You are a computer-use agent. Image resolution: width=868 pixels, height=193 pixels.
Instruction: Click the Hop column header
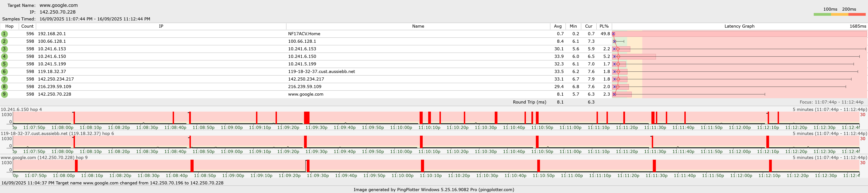point(9,26)
